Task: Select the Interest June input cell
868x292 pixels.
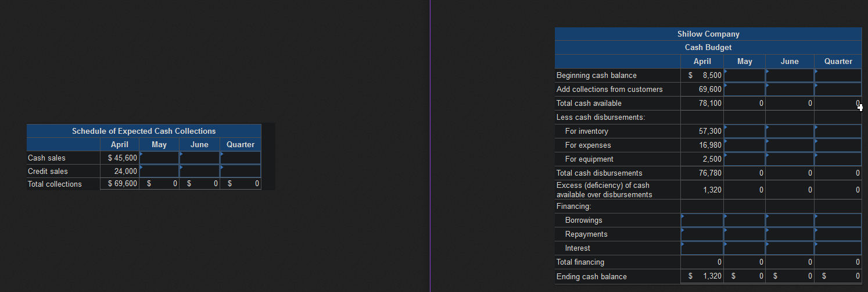Action: [790, 248]
